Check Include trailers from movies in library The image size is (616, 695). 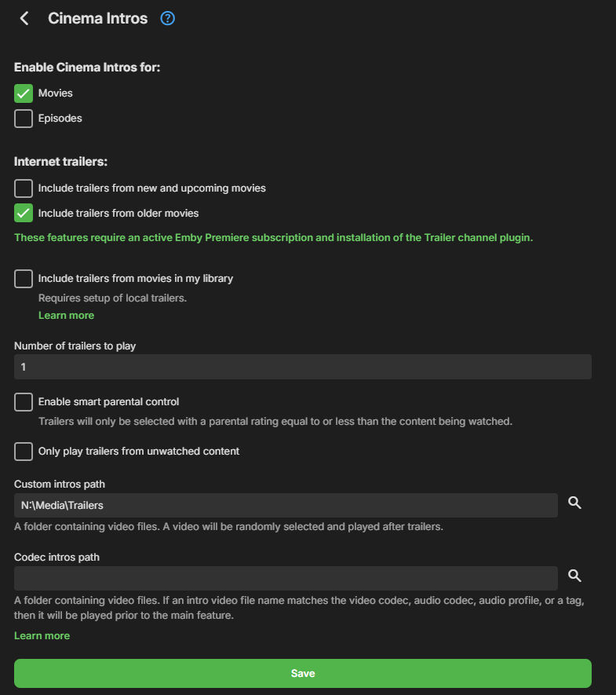[24, 278]
